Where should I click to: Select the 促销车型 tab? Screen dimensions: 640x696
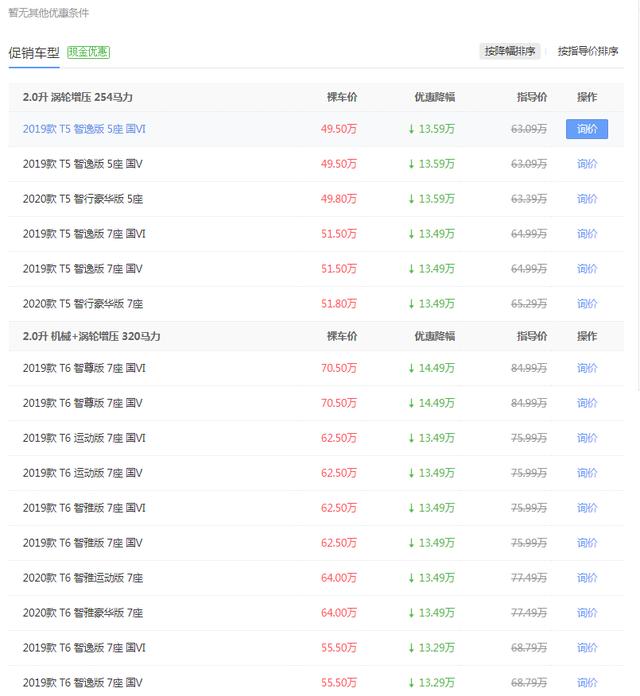tap(34, 52)
